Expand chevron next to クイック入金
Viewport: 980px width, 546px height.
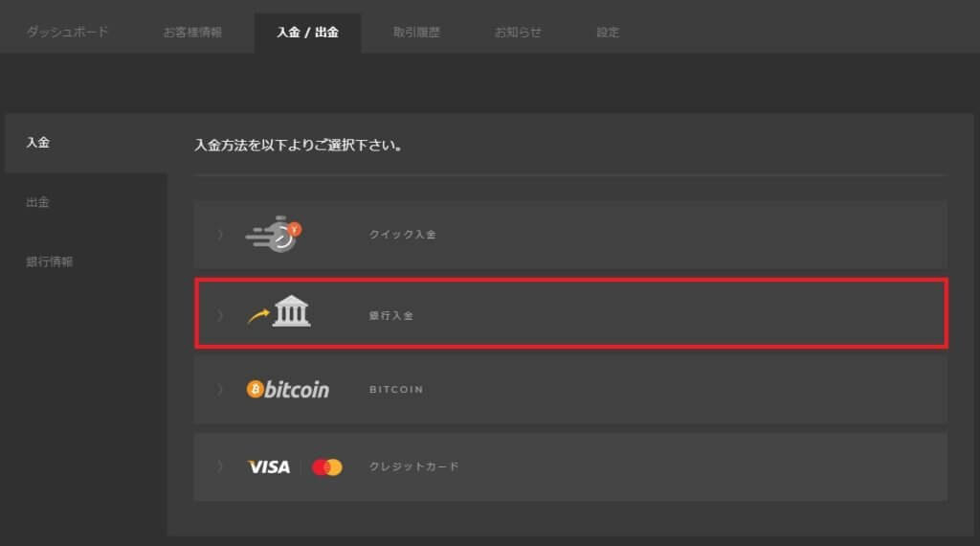pos(220,235)
